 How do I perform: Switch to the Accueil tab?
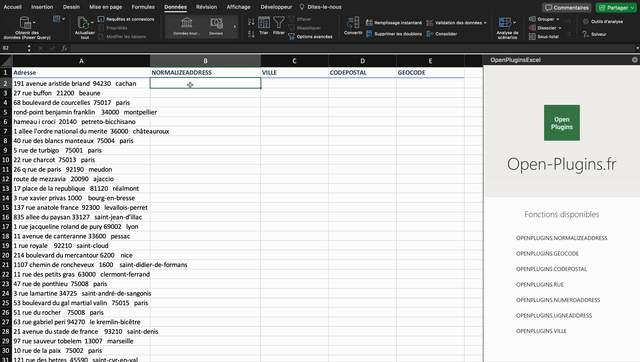coord(12,7)
